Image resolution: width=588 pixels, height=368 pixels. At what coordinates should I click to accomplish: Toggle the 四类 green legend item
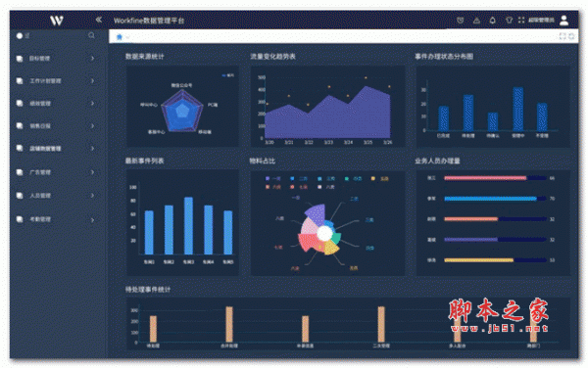pos(353,179)
